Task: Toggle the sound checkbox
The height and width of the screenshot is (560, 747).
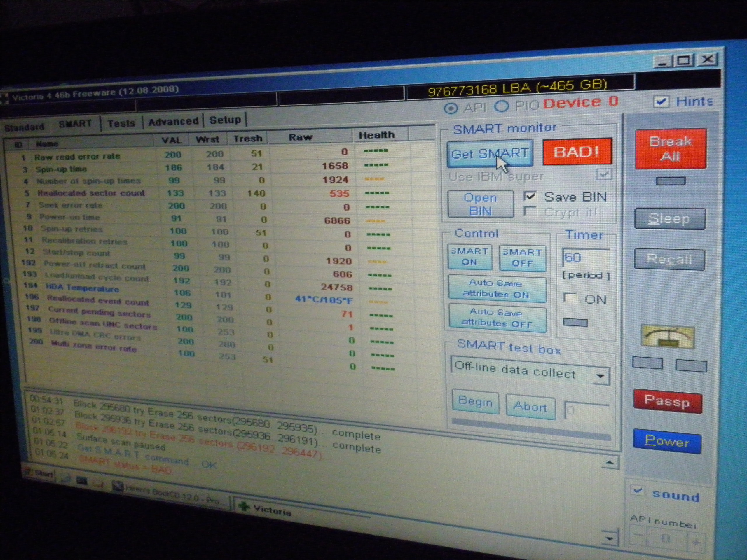Action: coord(638,490)
